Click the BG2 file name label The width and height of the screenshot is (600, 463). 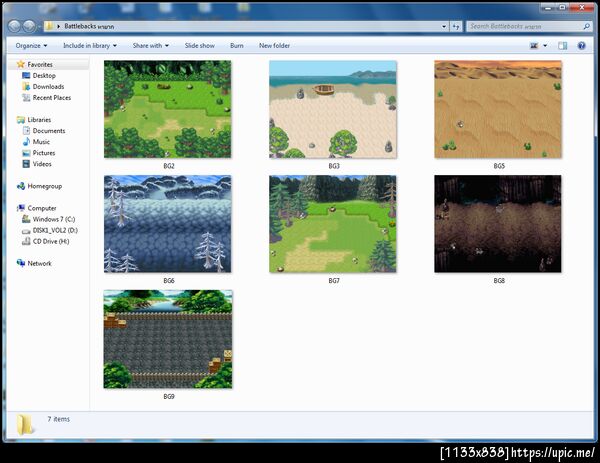tap(169, 166)
